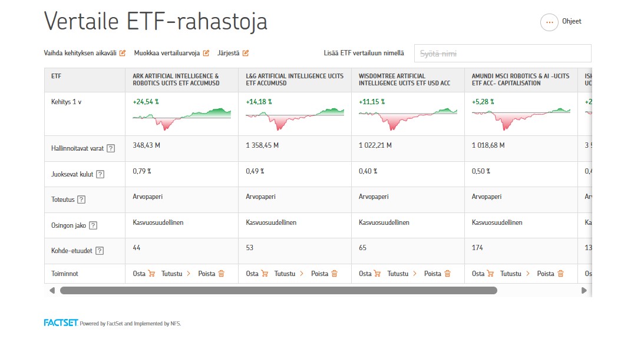Click the Toteutus question mark icon
Image resolution: width=644 pixels, height=339 pixels.
click(x=81, y=200)
